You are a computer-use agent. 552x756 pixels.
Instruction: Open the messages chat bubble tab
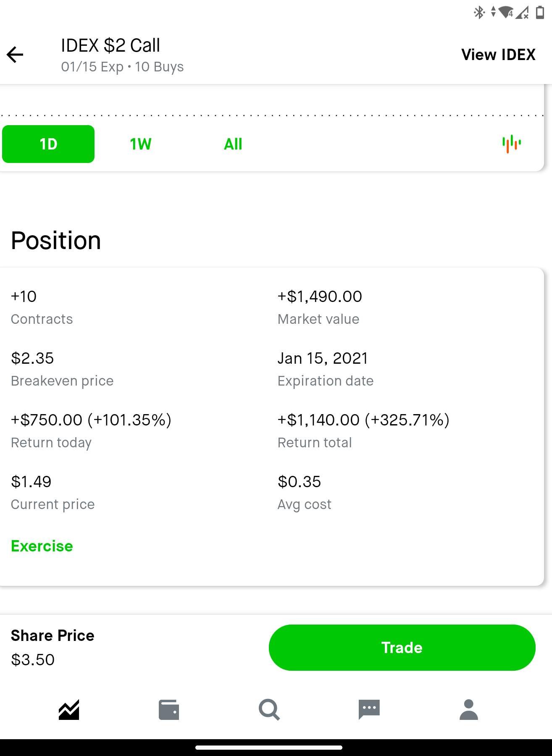(369, 710)
